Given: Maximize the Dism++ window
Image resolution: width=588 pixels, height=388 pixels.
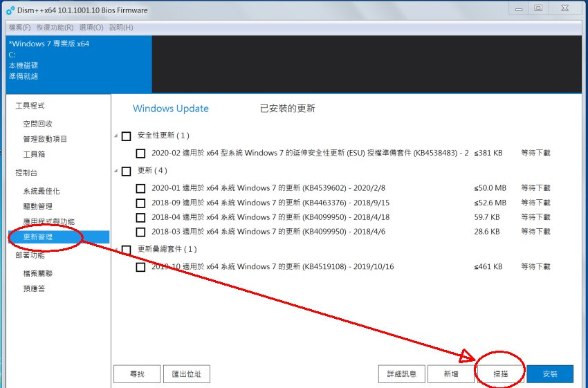Looking at the screenshot, I should (x=538, y=8).
